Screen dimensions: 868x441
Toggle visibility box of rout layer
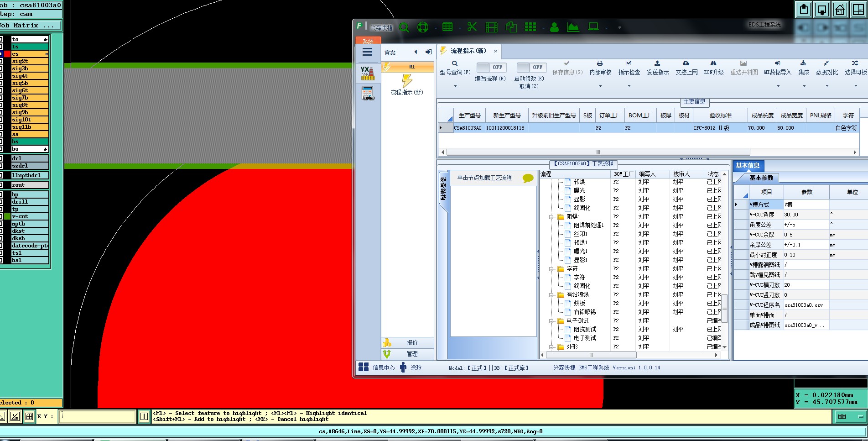click(x=1, y=185)
